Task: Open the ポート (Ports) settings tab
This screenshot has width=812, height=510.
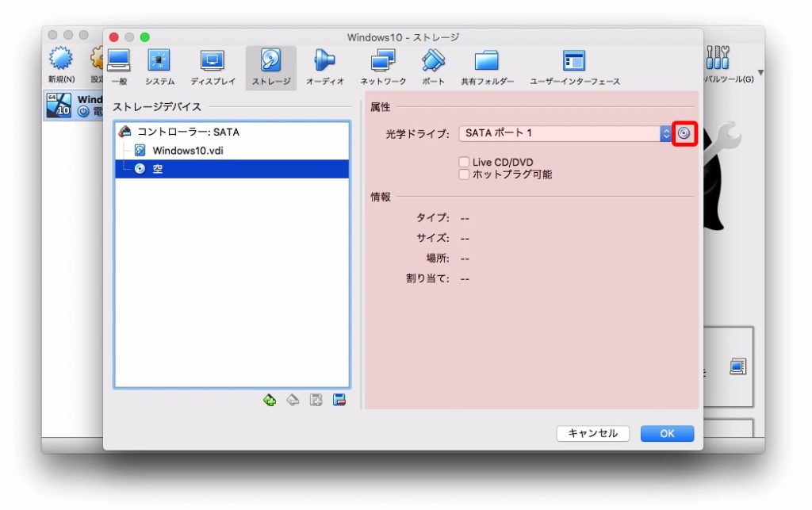Action: point(433,67)
